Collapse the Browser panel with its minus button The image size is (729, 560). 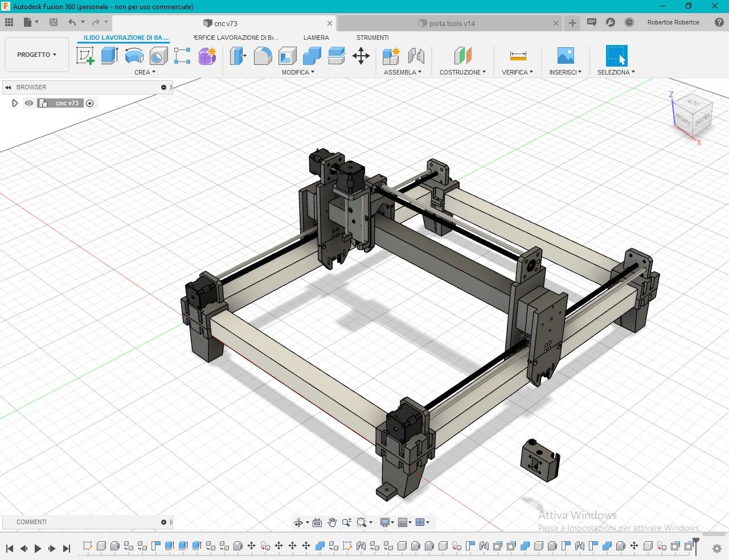click(x=163, y=87)
